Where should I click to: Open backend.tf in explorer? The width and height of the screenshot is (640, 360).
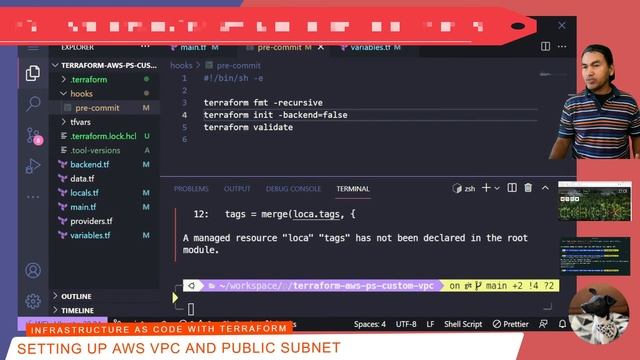[104, 164]
